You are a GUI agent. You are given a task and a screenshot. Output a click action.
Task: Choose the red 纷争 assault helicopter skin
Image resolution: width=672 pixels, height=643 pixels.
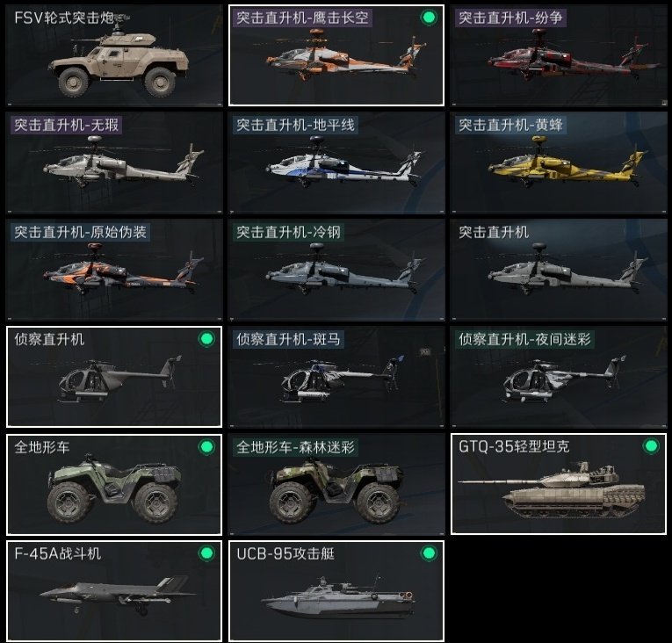tap(559, 55)
